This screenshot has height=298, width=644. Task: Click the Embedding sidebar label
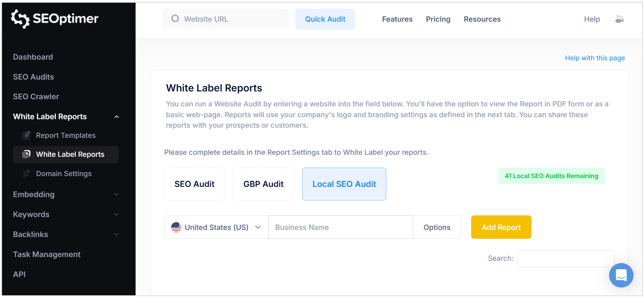coord(34,194)
